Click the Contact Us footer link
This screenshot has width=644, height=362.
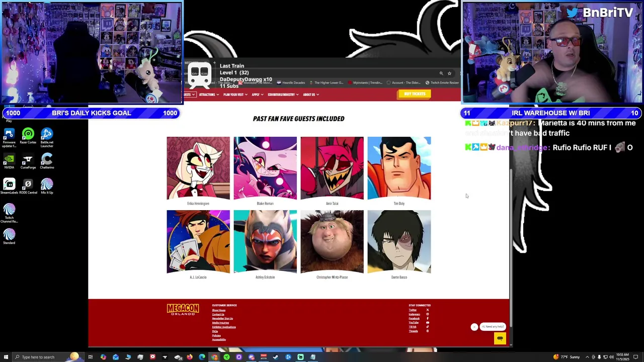(218, 314)
